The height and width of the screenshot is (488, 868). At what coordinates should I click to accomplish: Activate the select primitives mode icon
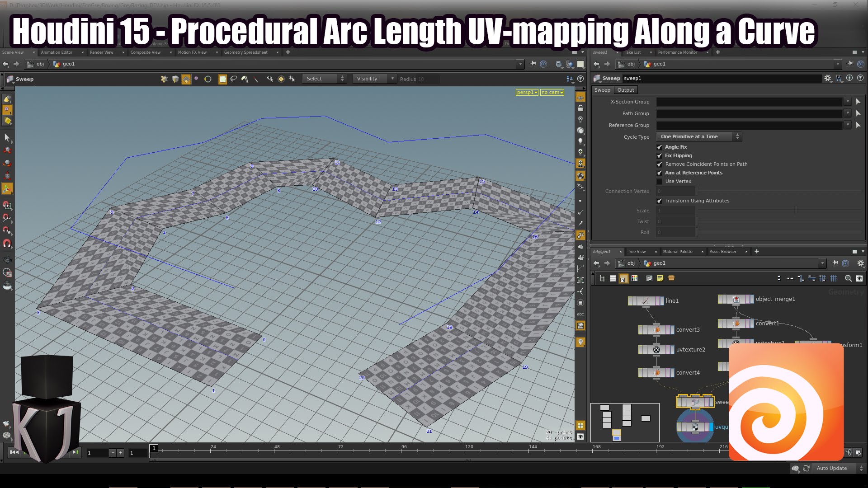[x=186, y=79]
